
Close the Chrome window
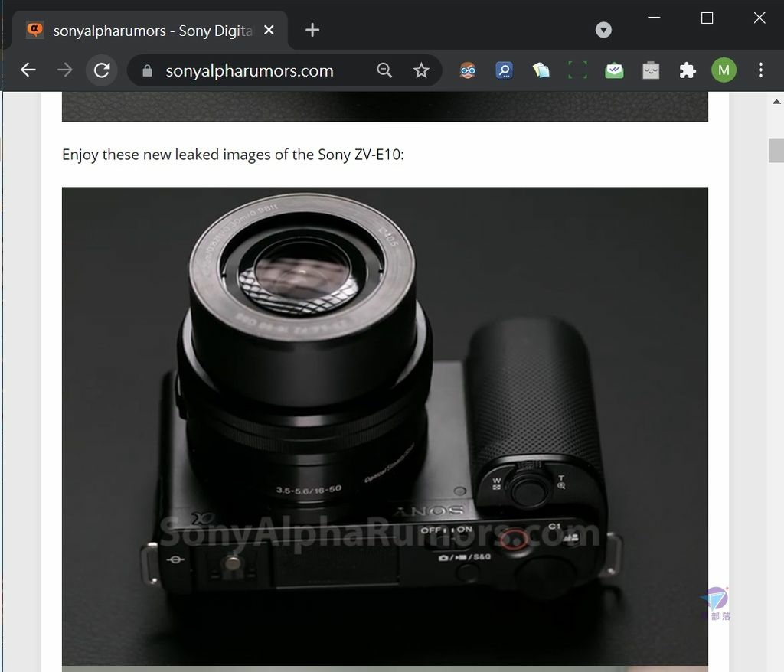(x=759, y=18)
